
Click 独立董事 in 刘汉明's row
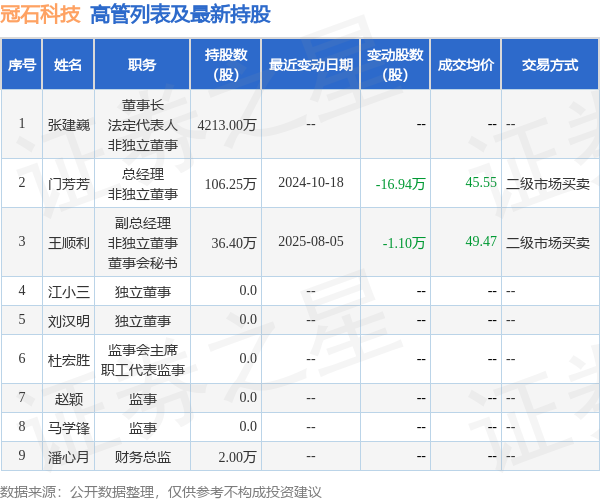[x=142, y=321]
